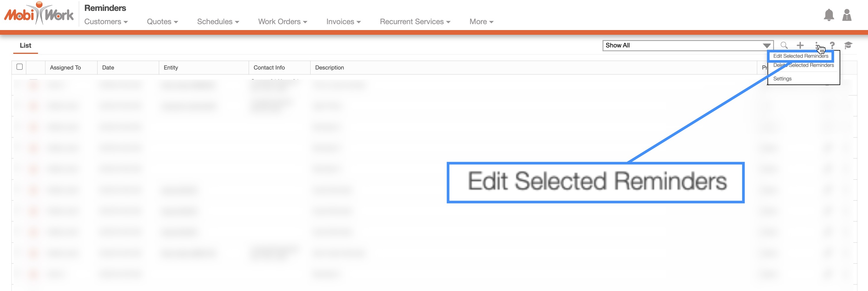
Task: Sort by the Date column header
Action: click(108, 67)
